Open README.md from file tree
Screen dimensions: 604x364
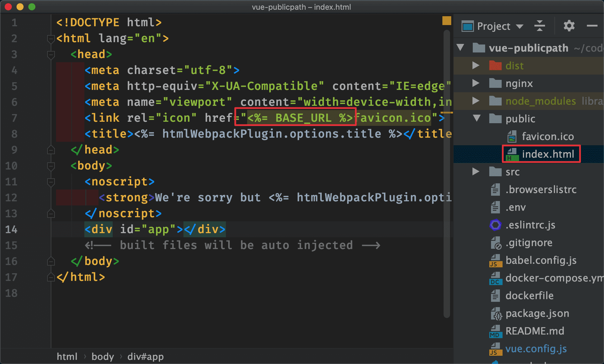coord(535,331)
